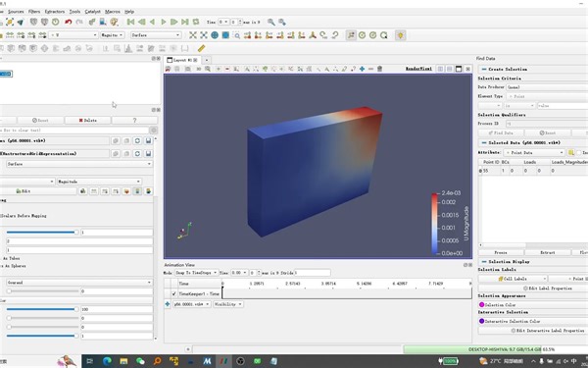Click the Reset button in properties panel
The width and height of the screenshot is (588, 368).
(40, 120)
